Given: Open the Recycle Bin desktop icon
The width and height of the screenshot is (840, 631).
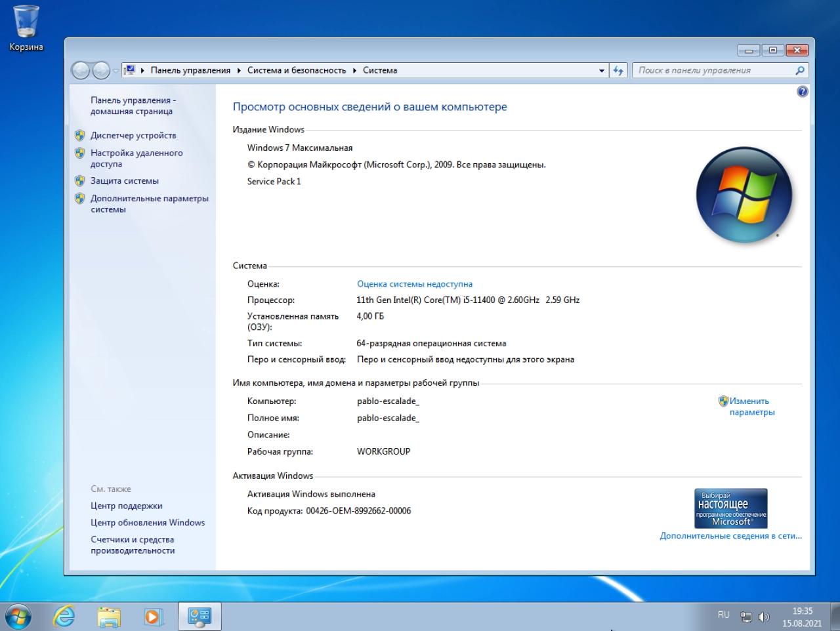Looking at the screenshot, I should pos(26,28).
